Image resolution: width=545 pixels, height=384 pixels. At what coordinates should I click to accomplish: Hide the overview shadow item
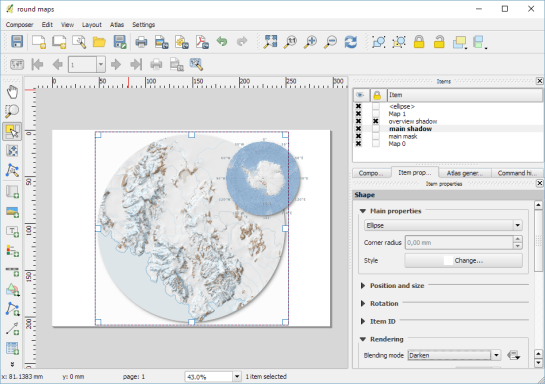point(358,121)
